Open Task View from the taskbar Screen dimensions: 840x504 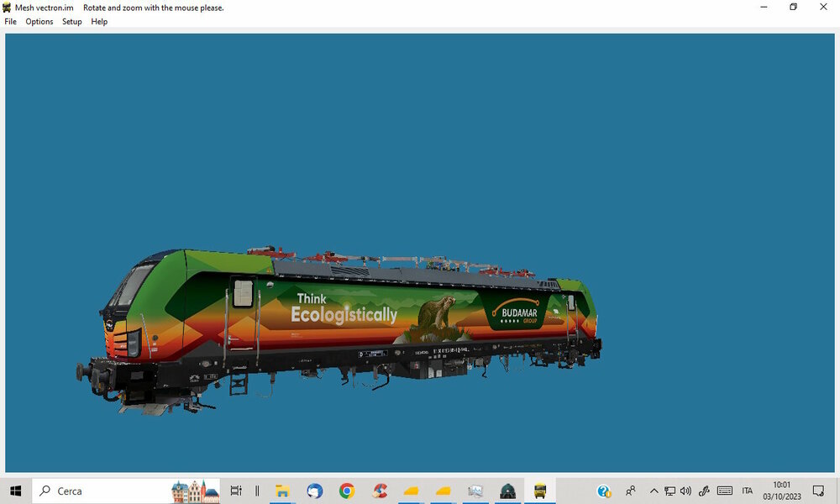point(236,491)
